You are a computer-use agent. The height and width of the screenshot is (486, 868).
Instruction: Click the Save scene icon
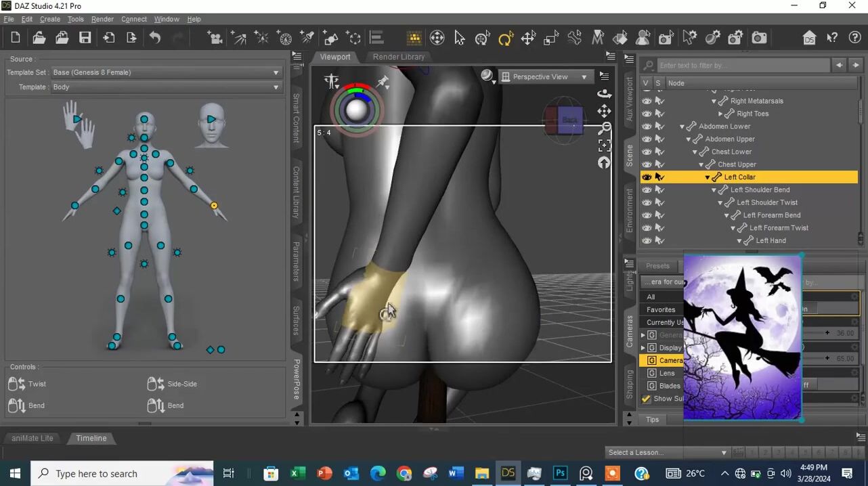85,39
